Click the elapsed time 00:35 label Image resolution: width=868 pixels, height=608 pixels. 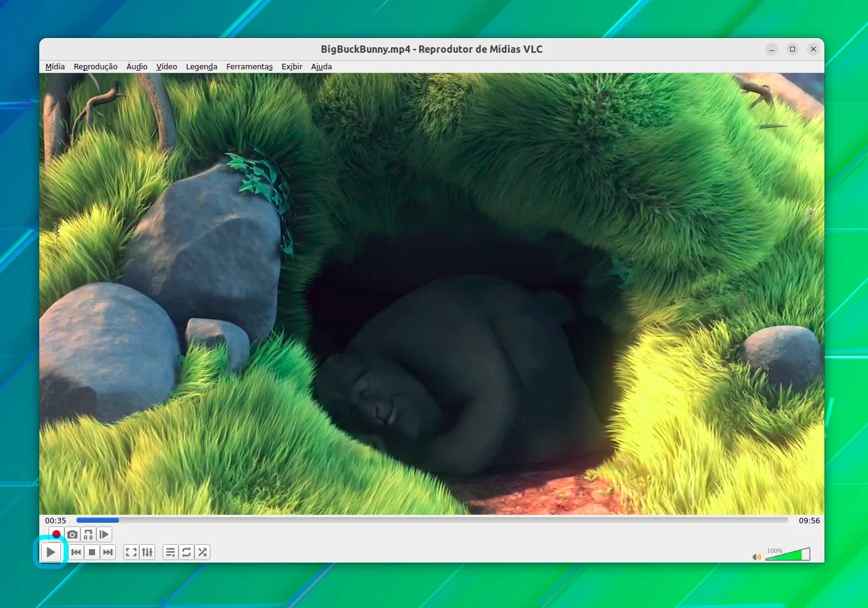coord(55,520)
